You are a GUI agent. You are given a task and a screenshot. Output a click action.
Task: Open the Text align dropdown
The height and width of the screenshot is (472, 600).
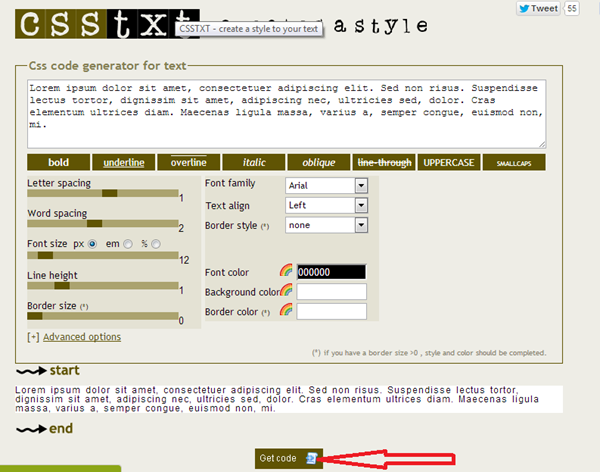coord(326,206)
